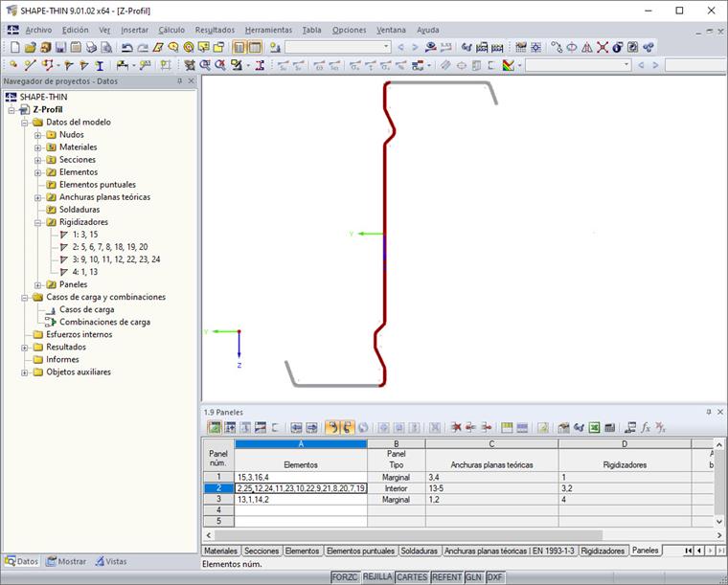Click the dimension tool icon
Screen dimensions: 728x585
(122, 65)
